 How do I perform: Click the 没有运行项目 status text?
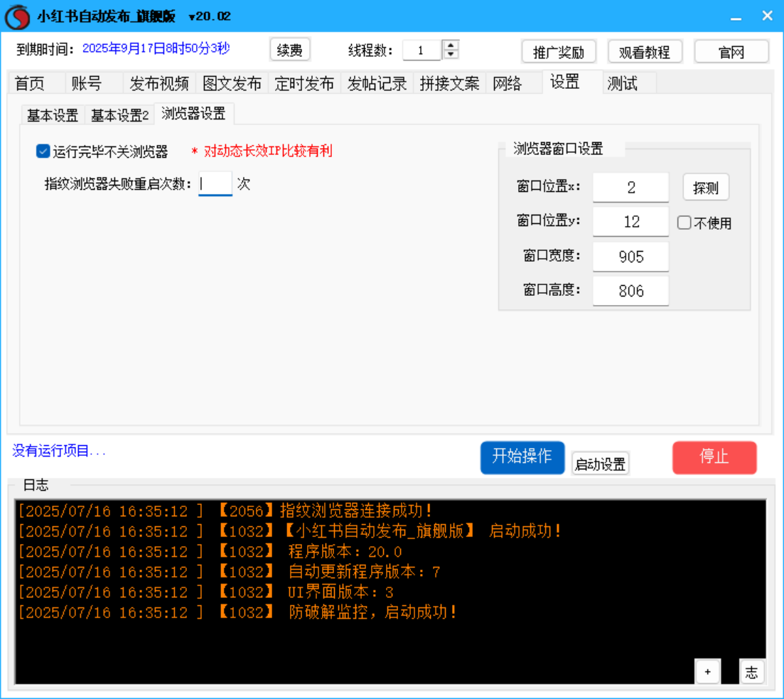click(59, 451)
